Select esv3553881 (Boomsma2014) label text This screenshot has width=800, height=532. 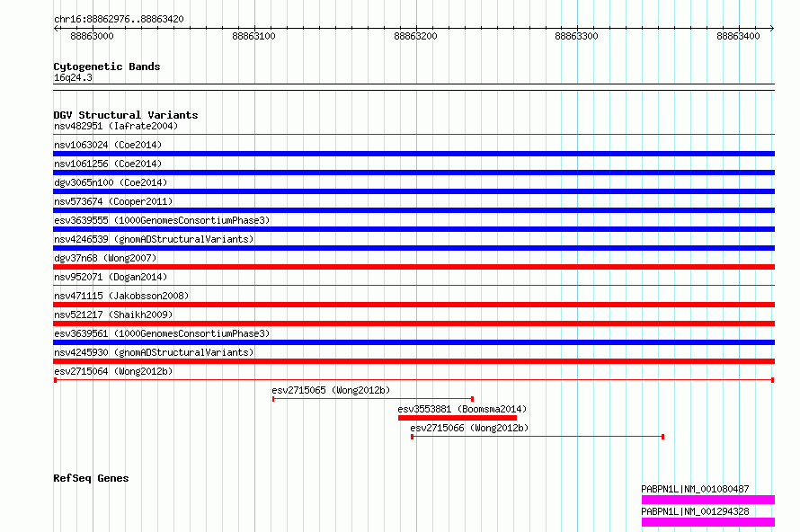(x=462, y=409)
